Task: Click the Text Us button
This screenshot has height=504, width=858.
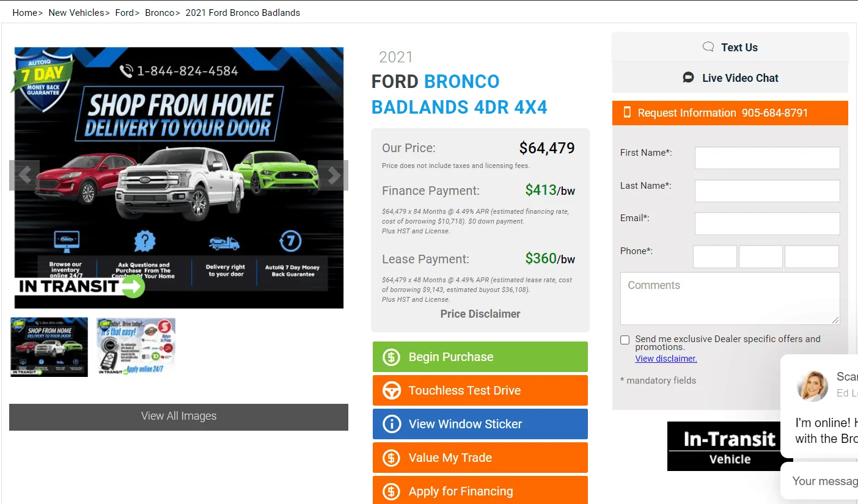Action: coord(730,47)
